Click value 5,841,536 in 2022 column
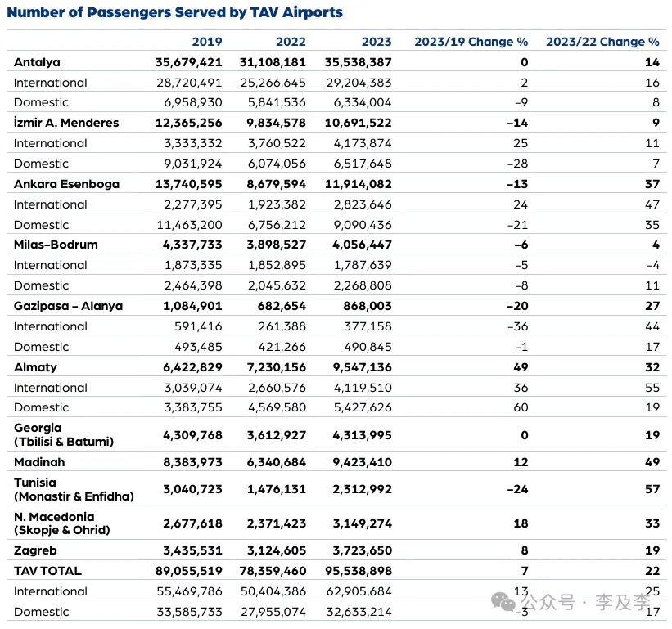Screen dimensions: 672x629 [277, 102]
